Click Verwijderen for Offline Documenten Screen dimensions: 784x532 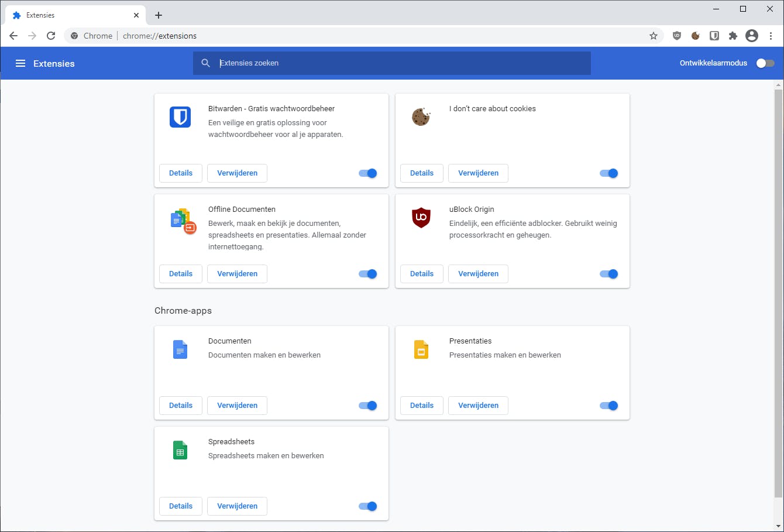238,274
